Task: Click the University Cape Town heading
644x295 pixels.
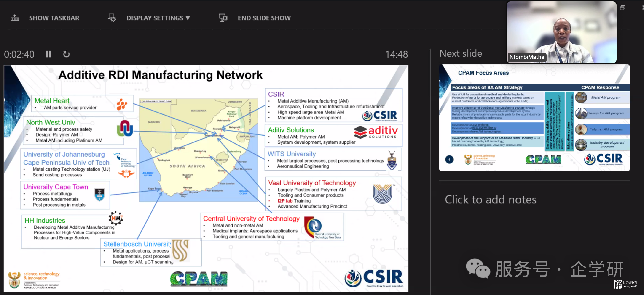Action: [x=56, y=187]
